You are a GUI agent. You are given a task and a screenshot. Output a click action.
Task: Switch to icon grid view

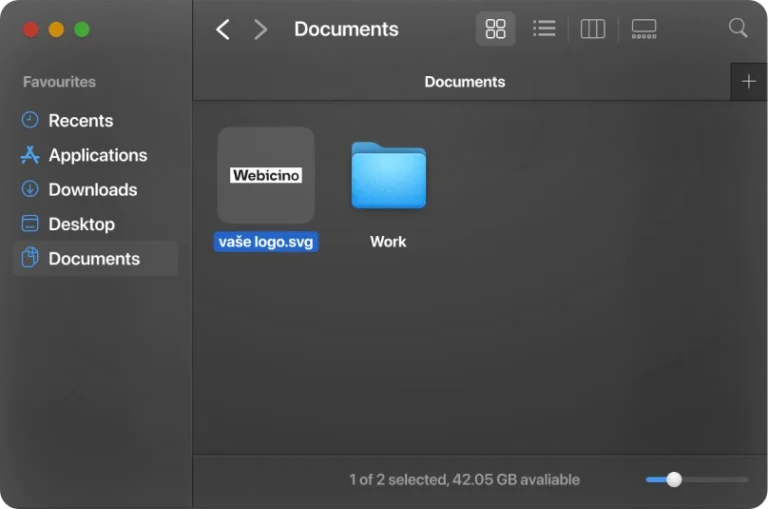[x=495, y=29]
